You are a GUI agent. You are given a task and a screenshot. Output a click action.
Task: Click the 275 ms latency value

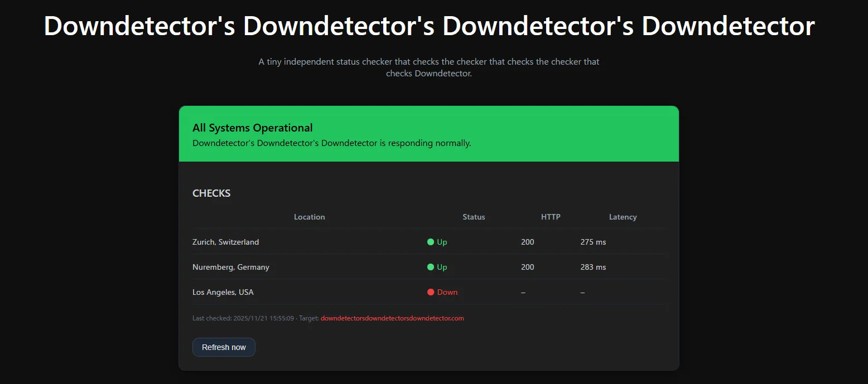tap(593, 242)
